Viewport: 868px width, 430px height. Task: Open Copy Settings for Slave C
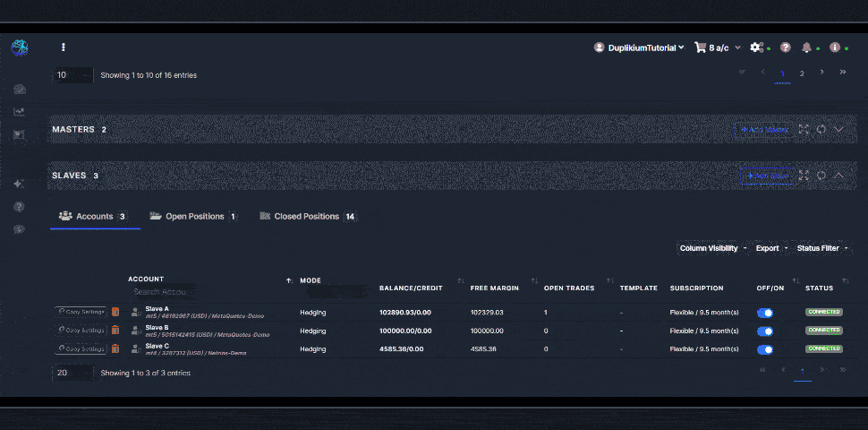pyautogui.click(x=81, y=348)
